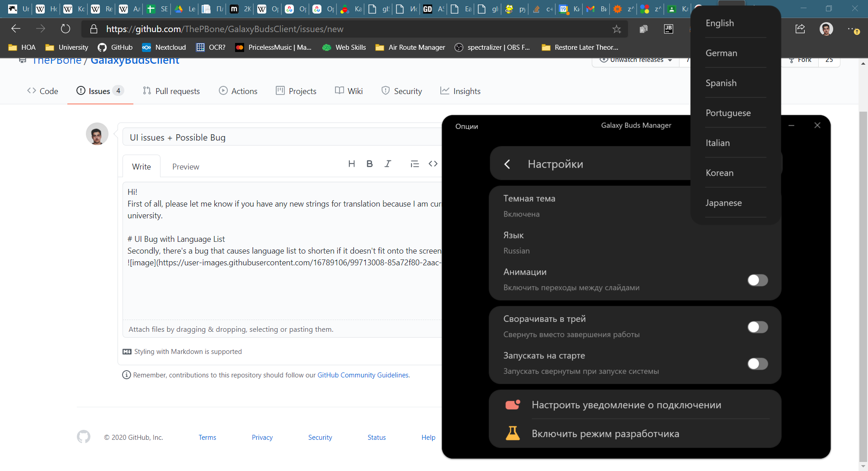The image size is (868, 471).
Task: Open the Terms footer link
Action: tap(208, 438)
